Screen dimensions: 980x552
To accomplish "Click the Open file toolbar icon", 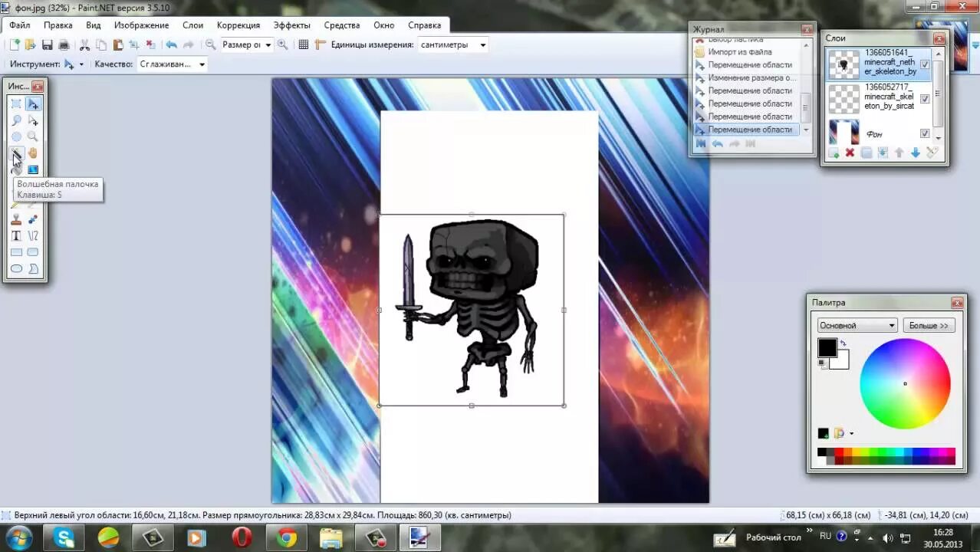I will coord(30,44).
